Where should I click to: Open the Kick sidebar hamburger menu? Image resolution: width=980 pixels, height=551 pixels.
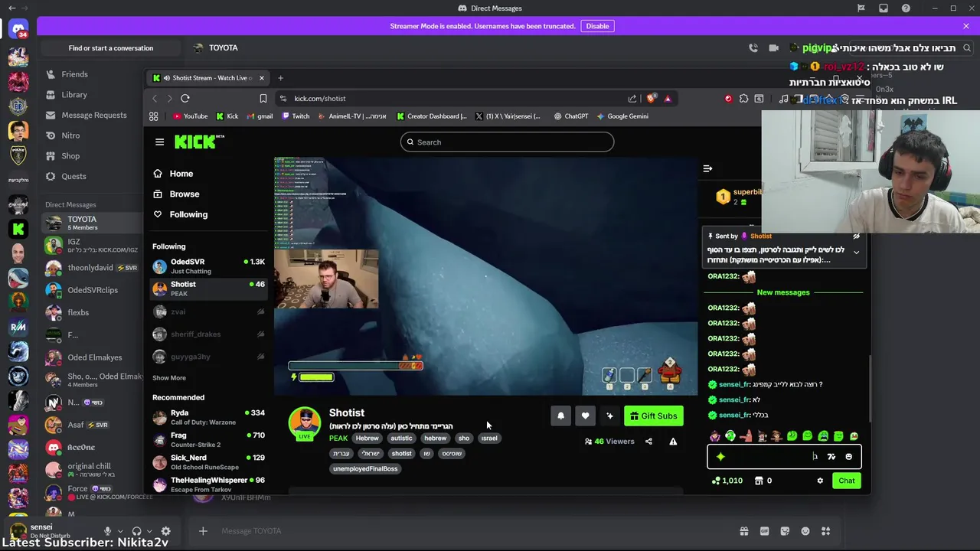(159, 142)
